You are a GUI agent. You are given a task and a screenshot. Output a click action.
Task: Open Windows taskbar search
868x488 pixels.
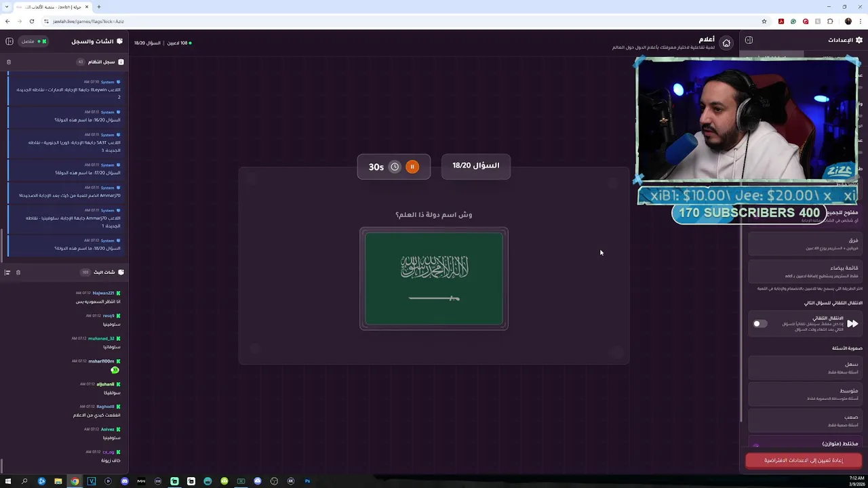[24, 481]
